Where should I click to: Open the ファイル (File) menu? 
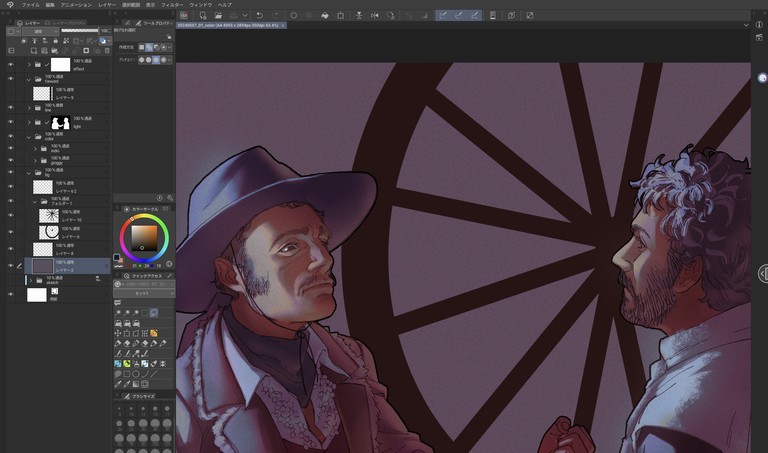30,4
